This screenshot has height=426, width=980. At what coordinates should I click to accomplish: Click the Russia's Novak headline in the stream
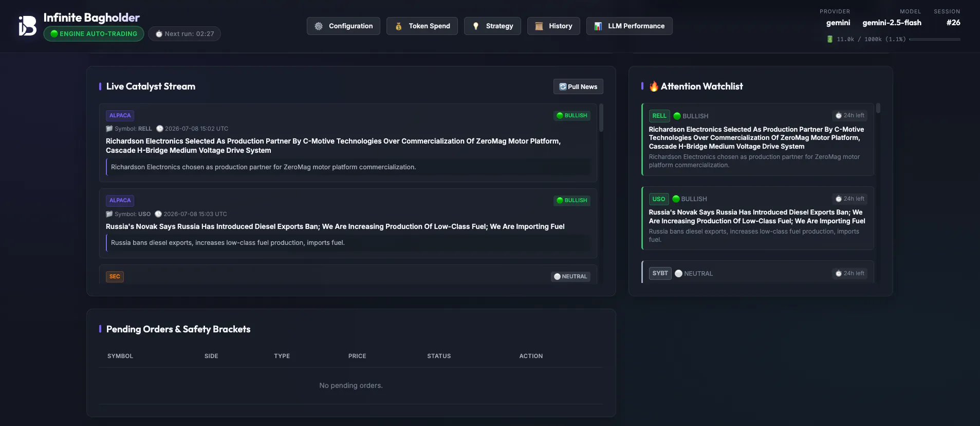[335, 226]
